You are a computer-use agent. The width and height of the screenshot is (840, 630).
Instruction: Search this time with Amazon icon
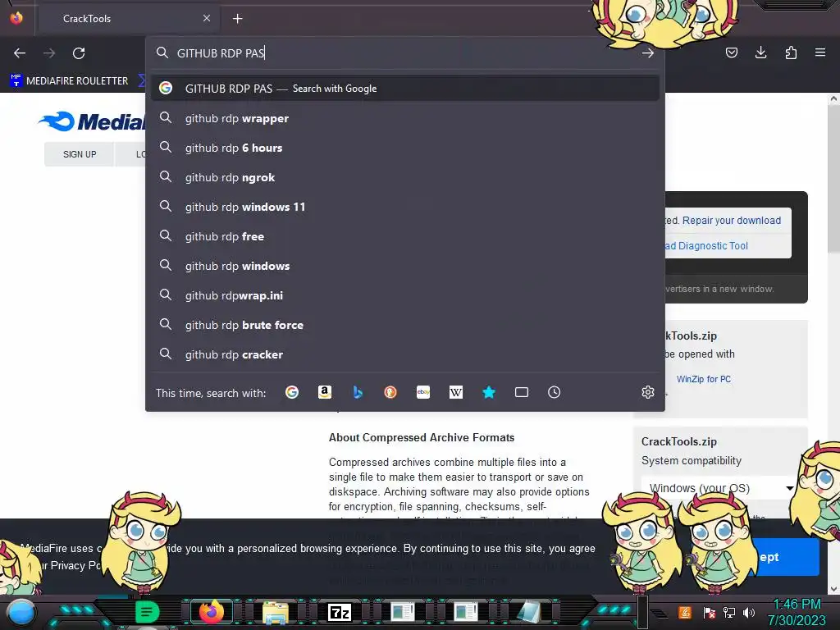[325, 392]
